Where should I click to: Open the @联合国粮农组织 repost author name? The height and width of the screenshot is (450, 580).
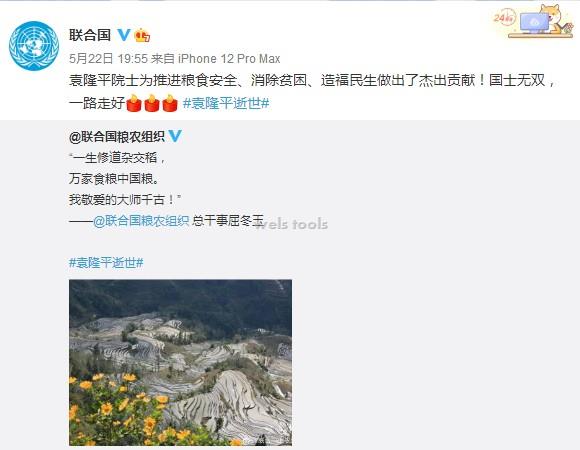coord(117,137)
